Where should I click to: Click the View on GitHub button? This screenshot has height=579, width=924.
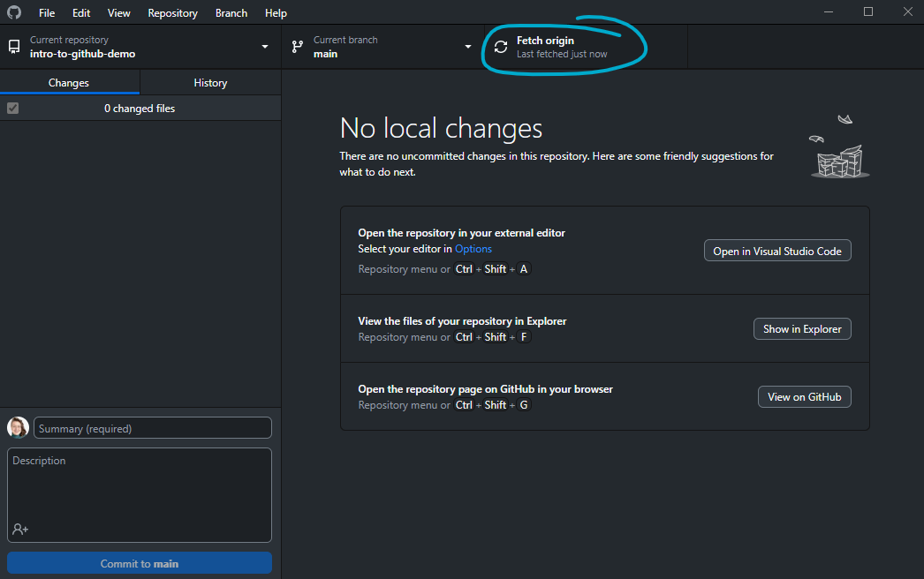tap(804, 397)
